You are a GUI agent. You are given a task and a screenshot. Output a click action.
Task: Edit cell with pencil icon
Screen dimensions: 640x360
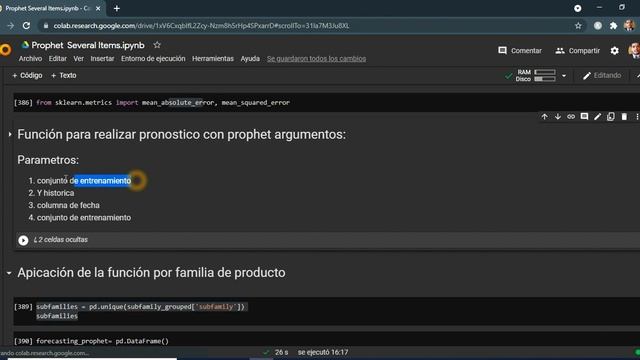pos(597,117)
